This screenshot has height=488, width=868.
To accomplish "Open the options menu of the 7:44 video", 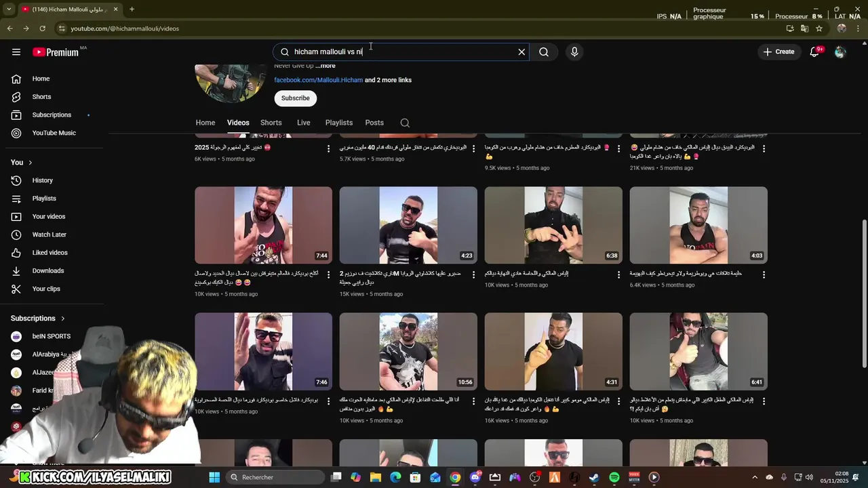I will point(329,274).
